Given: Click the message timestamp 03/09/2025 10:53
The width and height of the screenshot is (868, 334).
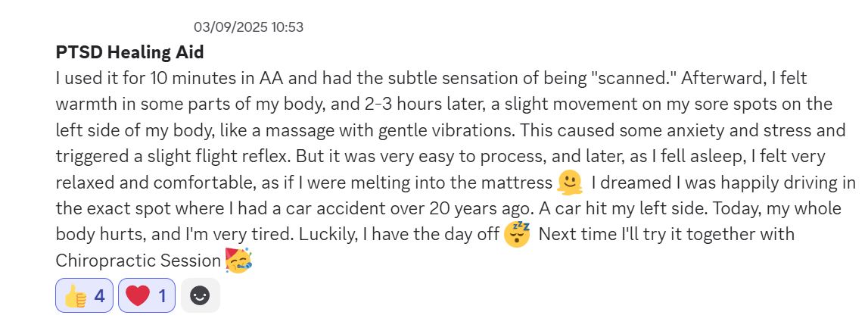Looking at the screenshot, I should coord(248,27).
